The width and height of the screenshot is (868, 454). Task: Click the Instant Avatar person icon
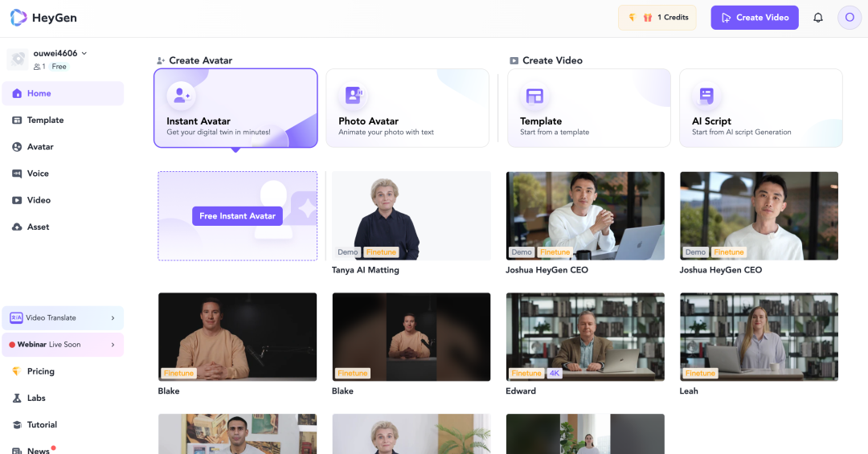click(x=182, y=96)
